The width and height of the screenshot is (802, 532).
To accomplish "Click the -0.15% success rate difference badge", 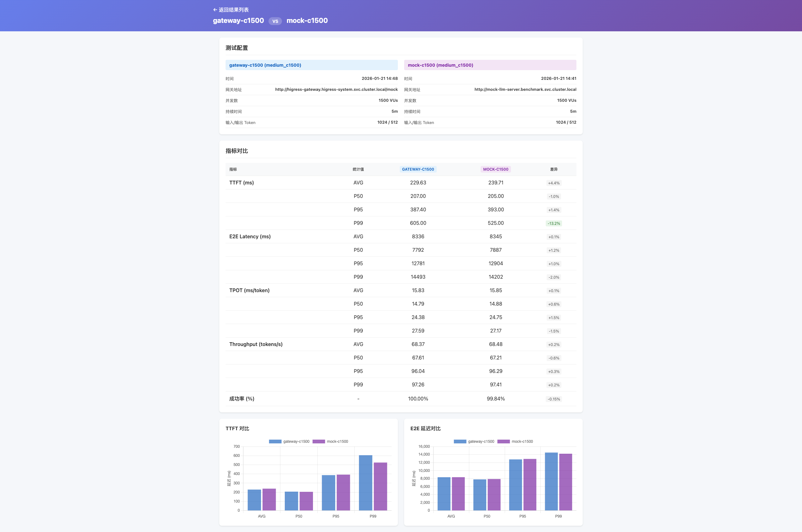I will tap(554, 399).
